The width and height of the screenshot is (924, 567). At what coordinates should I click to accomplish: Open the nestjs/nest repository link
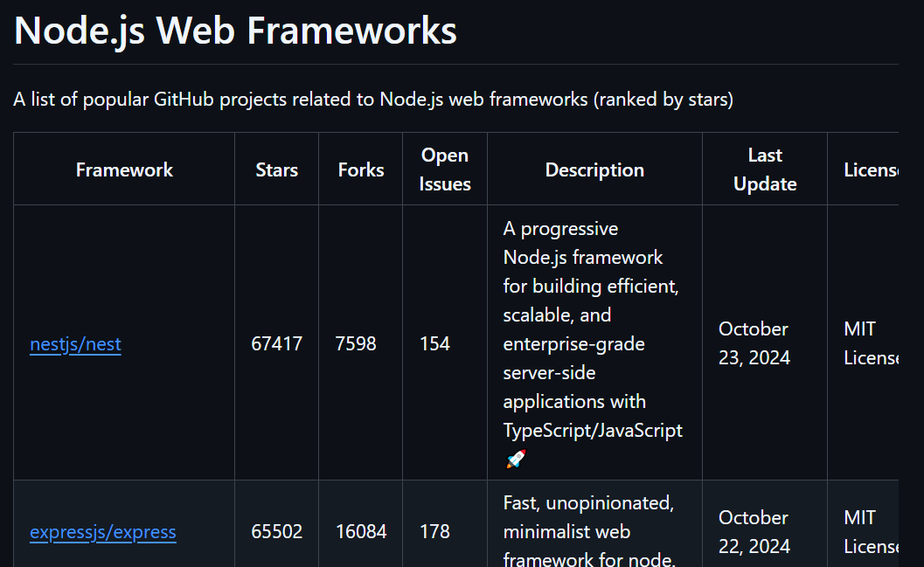pos(75,343)
